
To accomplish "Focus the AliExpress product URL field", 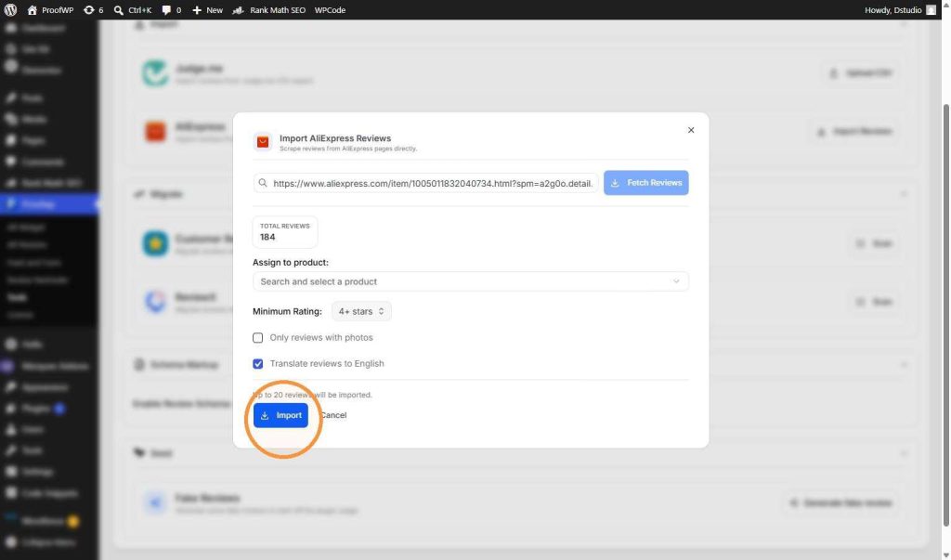I will coord(425,183).
